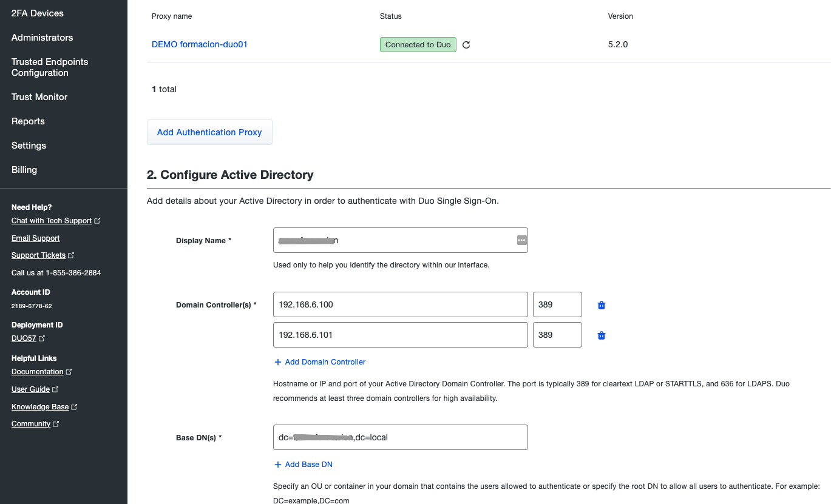831x504 pixels.
Task: Open 2FA Devices in sidebar
Action: tap(38, 13)
